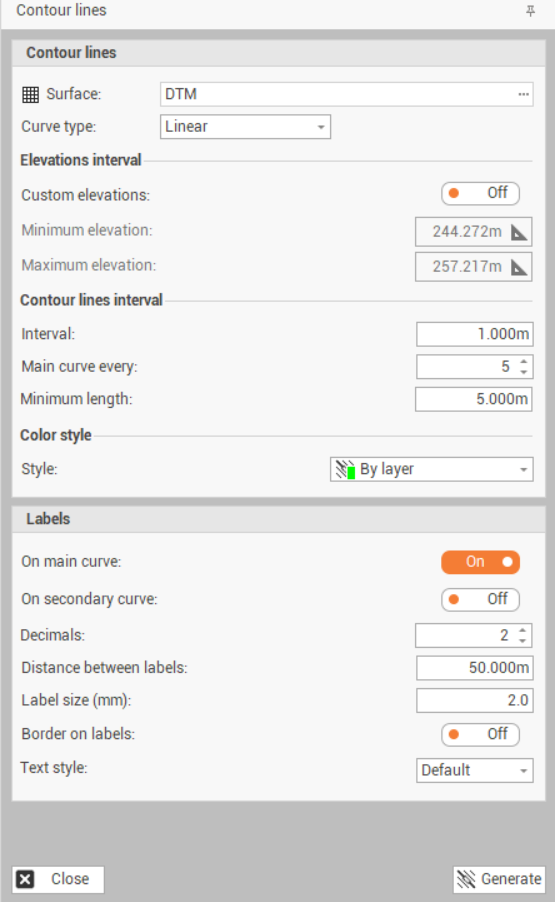
Task: Click the By layer style icon
Action: coord(345,469)
